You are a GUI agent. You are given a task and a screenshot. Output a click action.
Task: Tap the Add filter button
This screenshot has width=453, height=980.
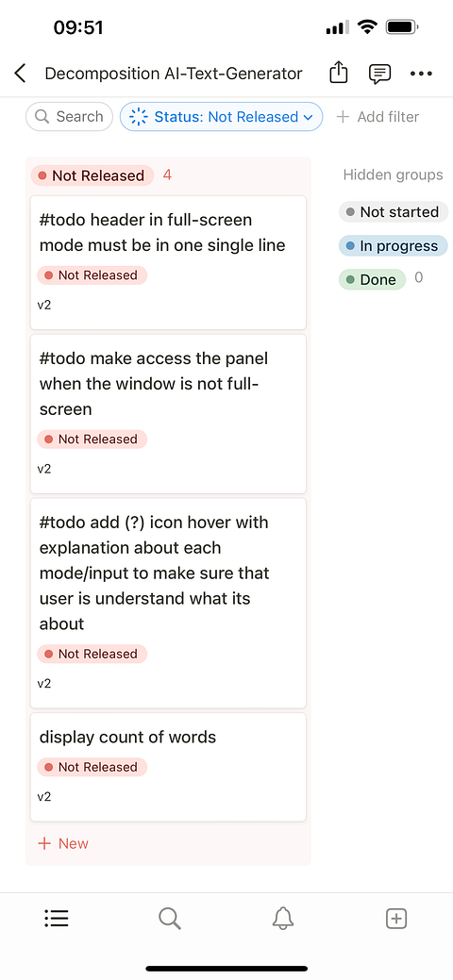tap(377, 117)
